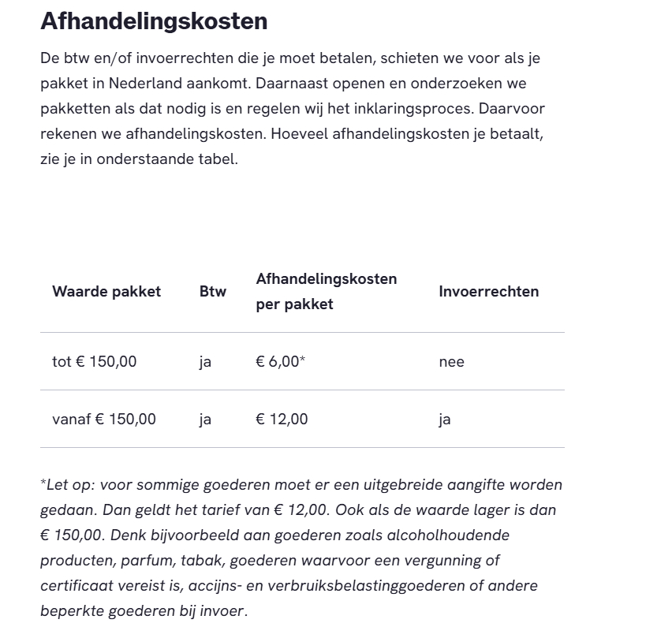Click the asterisk next to € 6,00
This screenshot has width=672, height=638.
click(302, 359)
